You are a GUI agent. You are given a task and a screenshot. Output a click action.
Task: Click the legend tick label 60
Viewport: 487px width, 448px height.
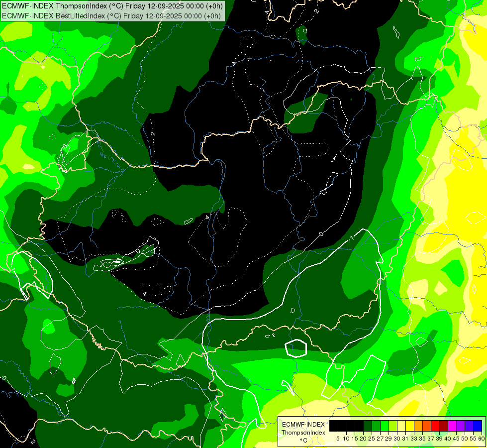[482, 439]
